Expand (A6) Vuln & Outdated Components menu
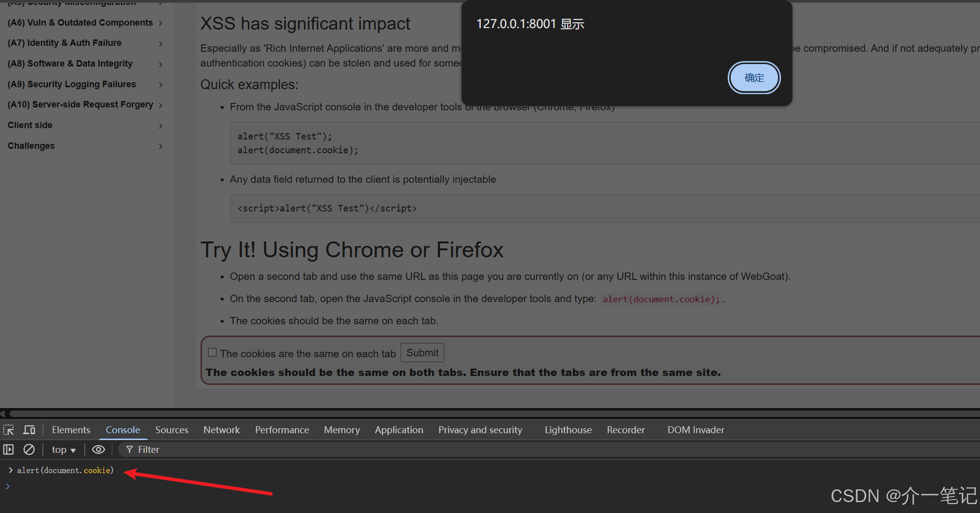980x513 pixels. pos(85,23)
